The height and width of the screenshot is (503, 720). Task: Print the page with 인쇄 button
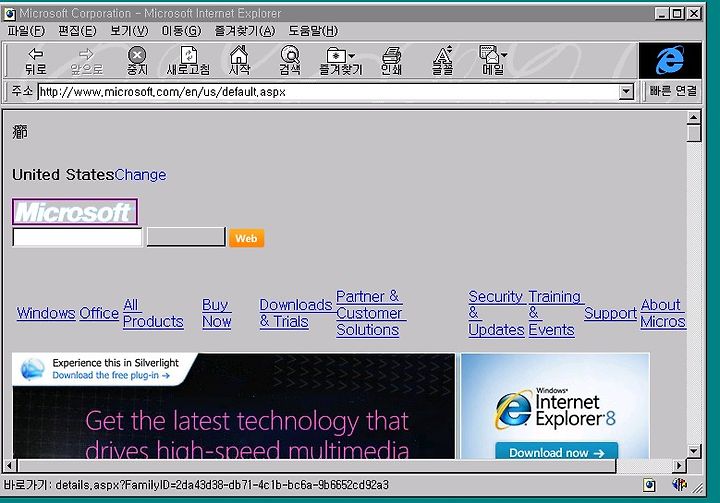(x=391, y=61)
